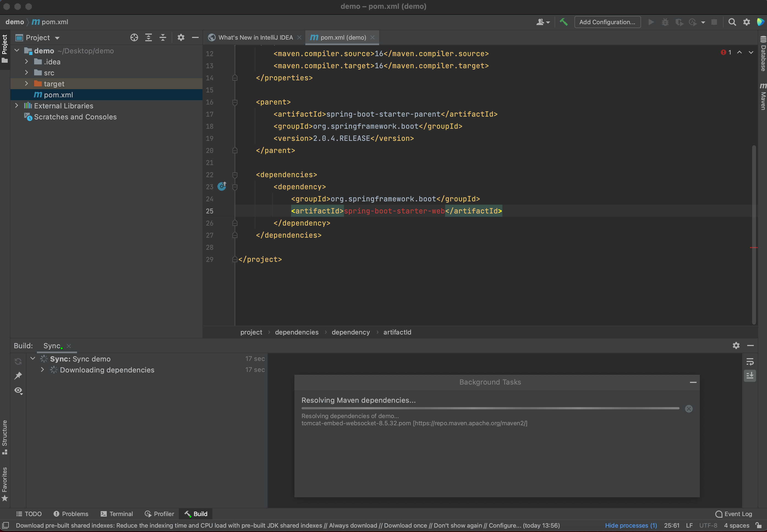Click Load Maven Changes floating icon

pyautogui.click(x=222, y=186)
